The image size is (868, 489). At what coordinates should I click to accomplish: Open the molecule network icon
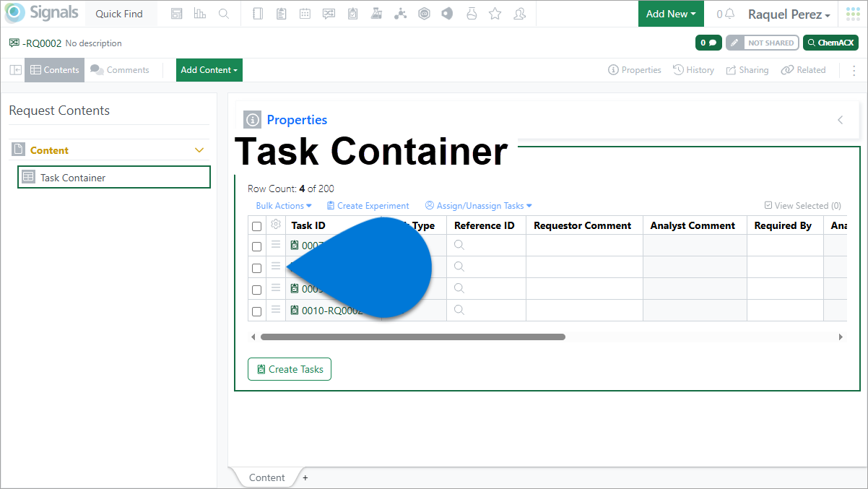tap(400, 14)
